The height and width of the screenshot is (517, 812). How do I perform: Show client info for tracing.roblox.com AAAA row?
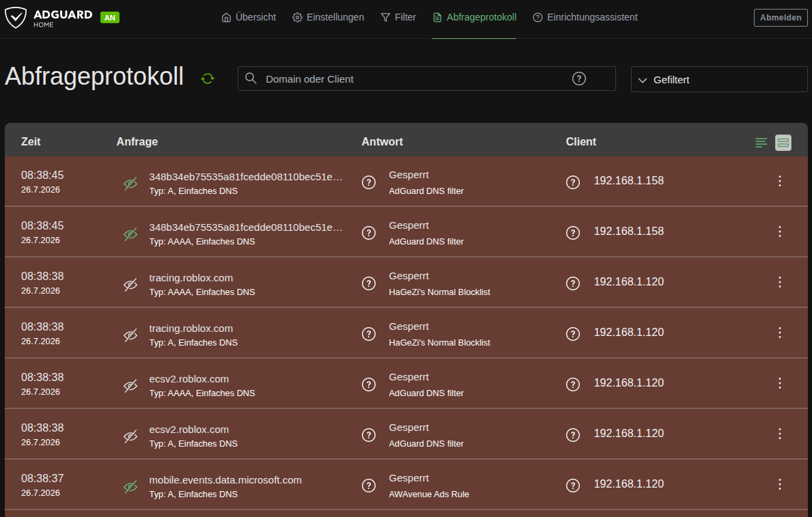point(573,283)
